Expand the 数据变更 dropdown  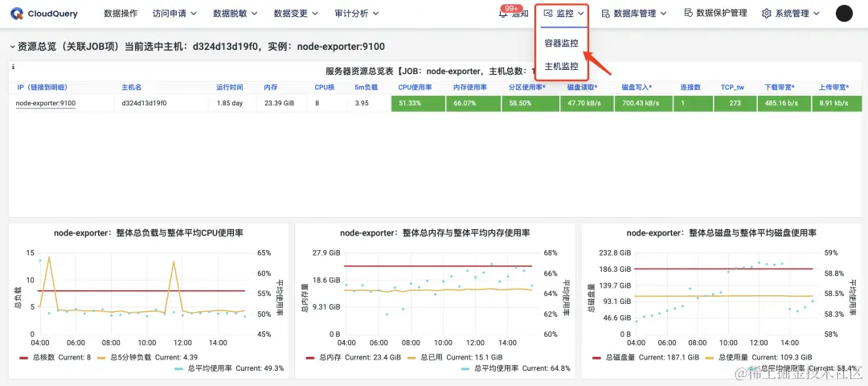[x=296, y=14]
